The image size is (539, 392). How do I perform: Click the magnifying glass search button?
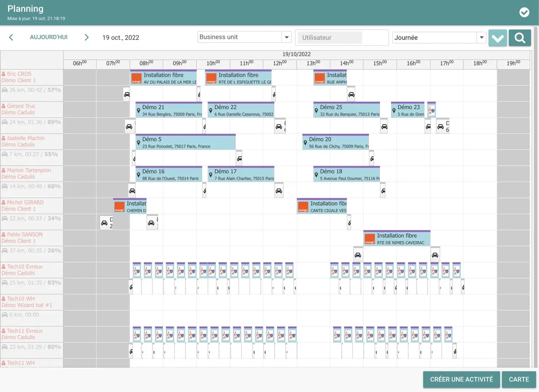point(520,38)
